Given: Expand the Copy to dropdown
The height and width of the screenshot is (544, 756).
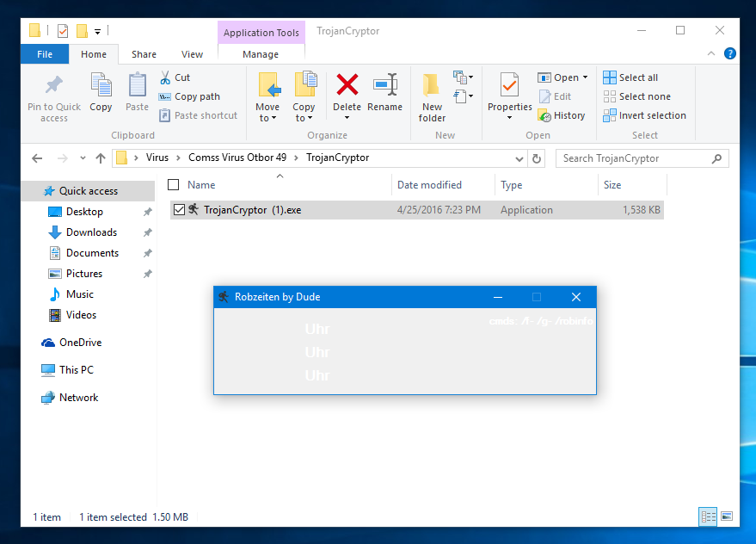Looking at the screenshot, I should [304, 118].
